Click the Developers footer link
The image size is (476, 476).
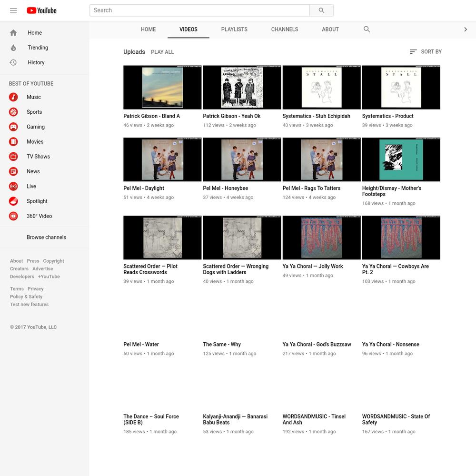22,277
